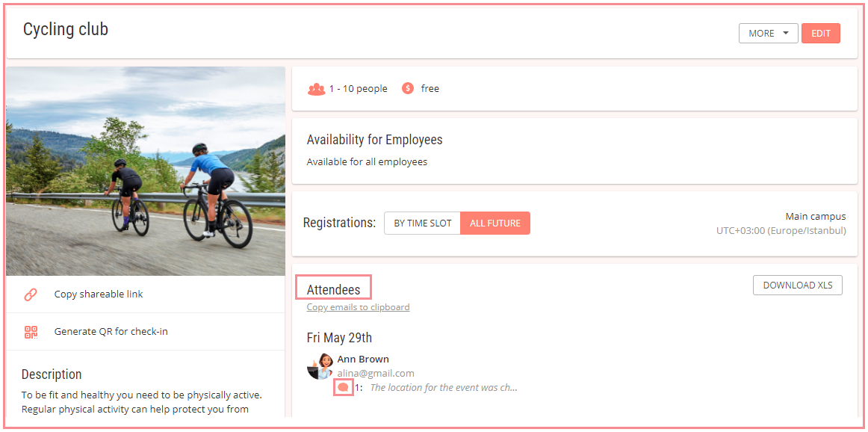Click the Ann Brown attendee name
This screenshot has width=868, height=432.
(x=363, y=359)
